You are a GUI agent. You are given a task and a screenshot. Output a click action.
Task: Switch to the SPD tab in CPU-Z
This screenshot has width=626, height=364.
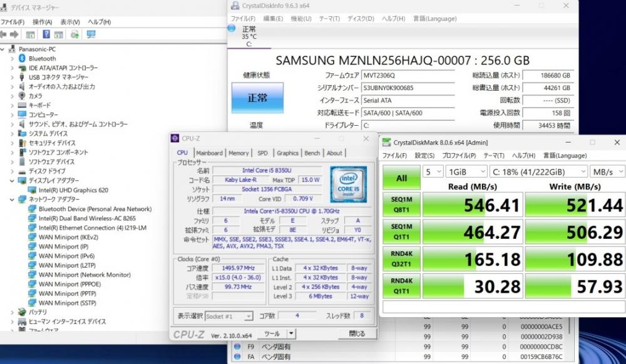[263, 153]
